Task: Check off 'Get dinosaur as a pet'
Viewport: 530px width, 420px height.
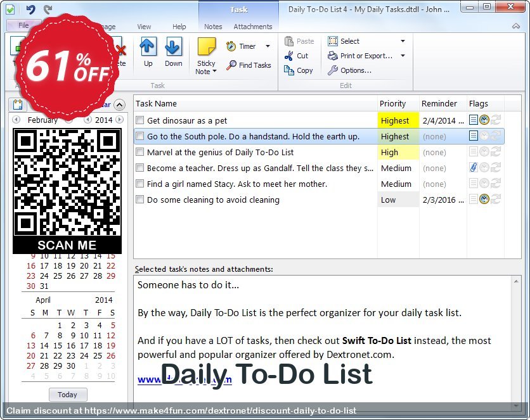Action: click(x=140, y=120)
